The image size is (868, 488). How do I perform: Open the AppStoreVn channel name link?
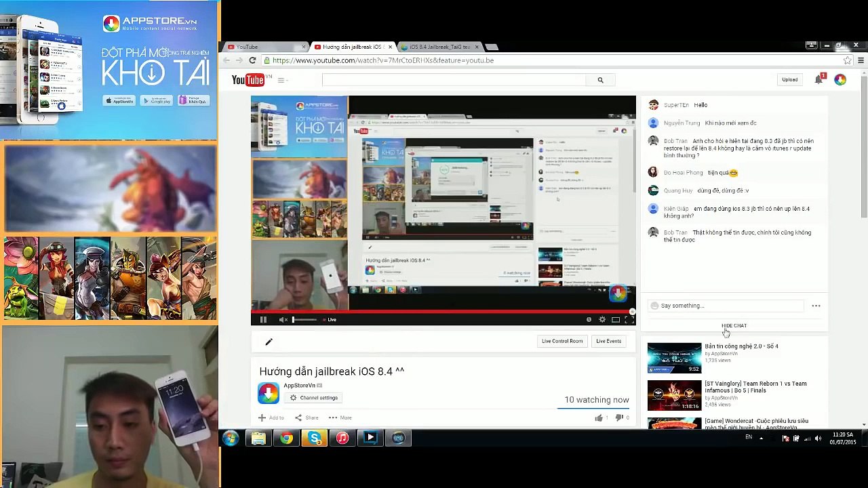pyautogui.click(x=299, y=385)
